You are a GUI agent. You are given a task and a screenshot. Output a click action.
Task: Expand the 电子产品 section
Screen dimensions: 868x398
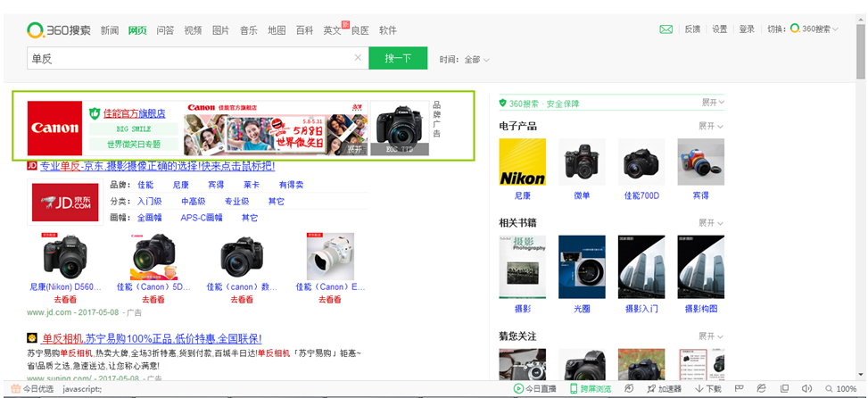pyautogui.click(x=710, y=126)
